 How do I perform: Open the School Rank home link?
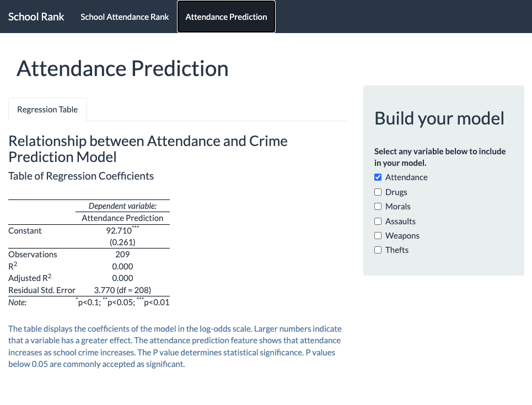[36, 17]
